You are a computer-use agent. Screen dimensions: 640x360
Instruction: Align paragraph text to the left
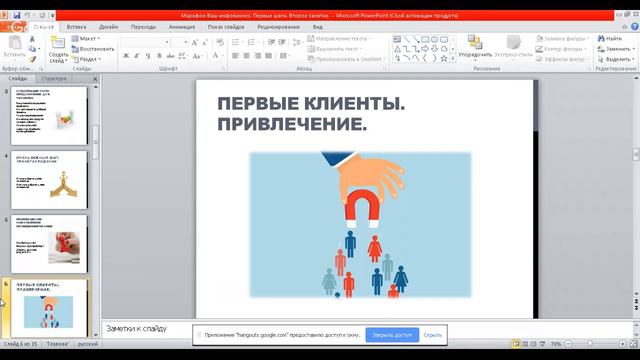(236, 56)
